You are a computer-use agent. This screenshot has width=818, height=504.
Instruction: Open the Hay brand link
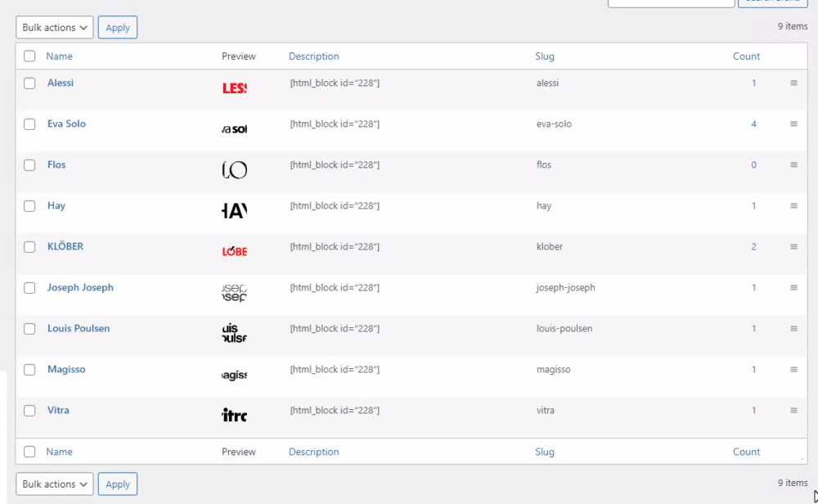56,205
